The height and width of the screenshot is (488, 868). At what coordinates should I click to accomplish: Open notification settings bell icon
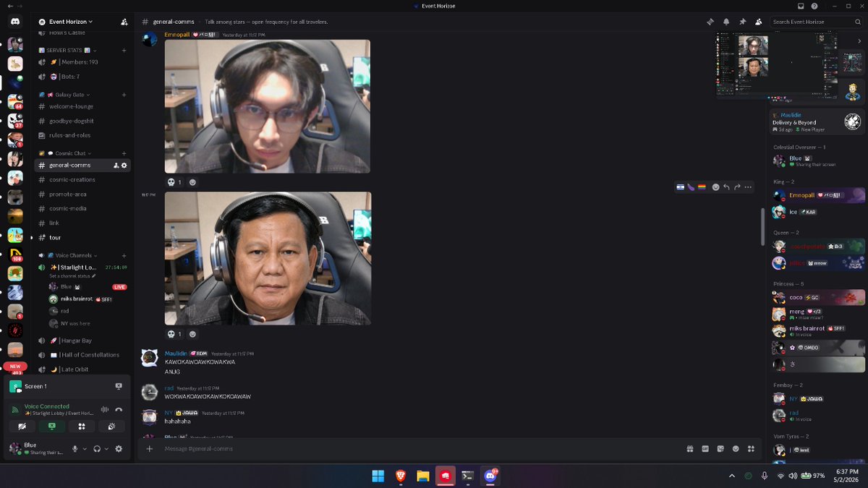(x=726, y=22)
